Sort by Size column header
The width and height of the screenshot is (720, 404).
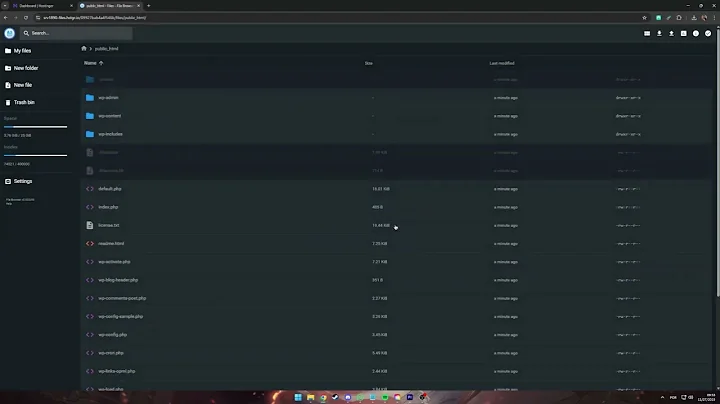[x=369, y=63]
